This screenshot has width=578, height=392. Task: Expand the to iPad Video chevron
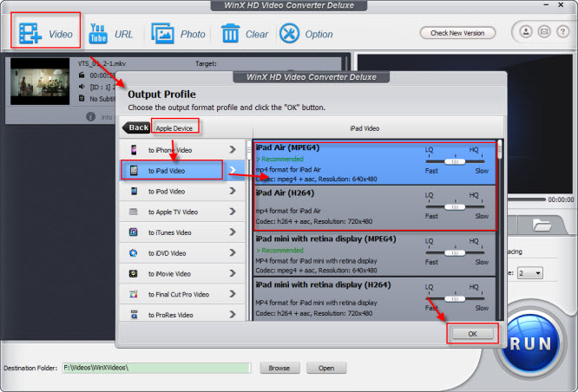pyautogui.click(x=233, y=170)
